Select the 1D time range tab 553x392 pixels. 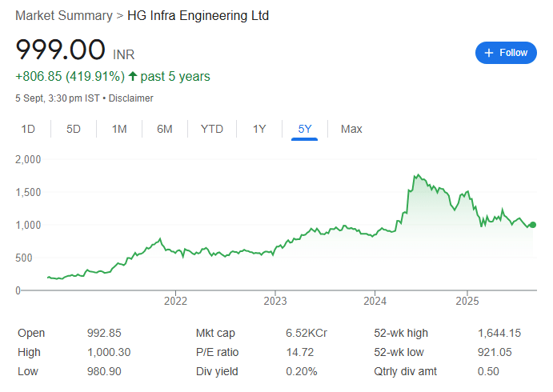point(28,129)
